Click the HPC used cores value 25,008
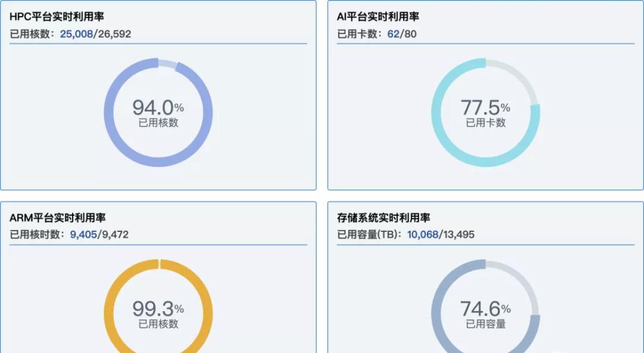Viewport: 644px width, 353px height. pyautogui.click(x=77, y=33)
